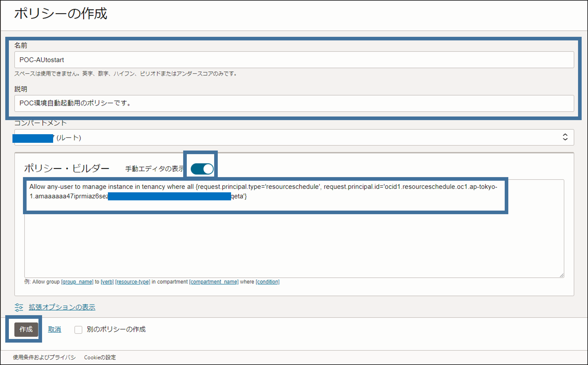Open Cookieの設定 footer link

[x=100, y=357]
